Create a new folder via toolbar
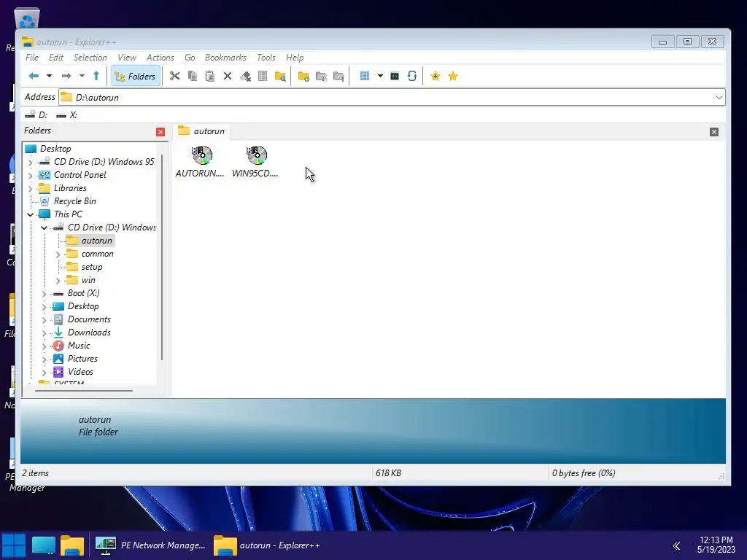The width and height of the screenshot is (747, 560). coord(303,76)
